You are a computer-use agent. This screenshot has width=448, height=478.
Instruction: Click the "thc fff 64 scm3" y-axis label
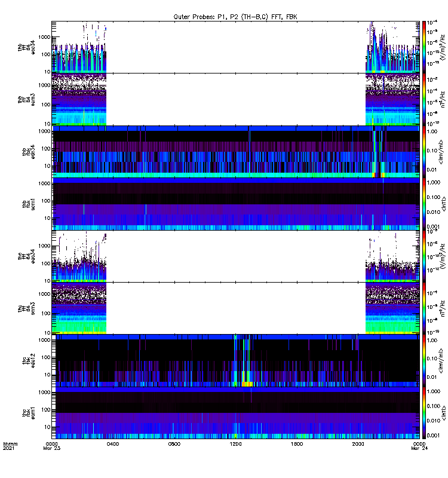coord(26,308)
